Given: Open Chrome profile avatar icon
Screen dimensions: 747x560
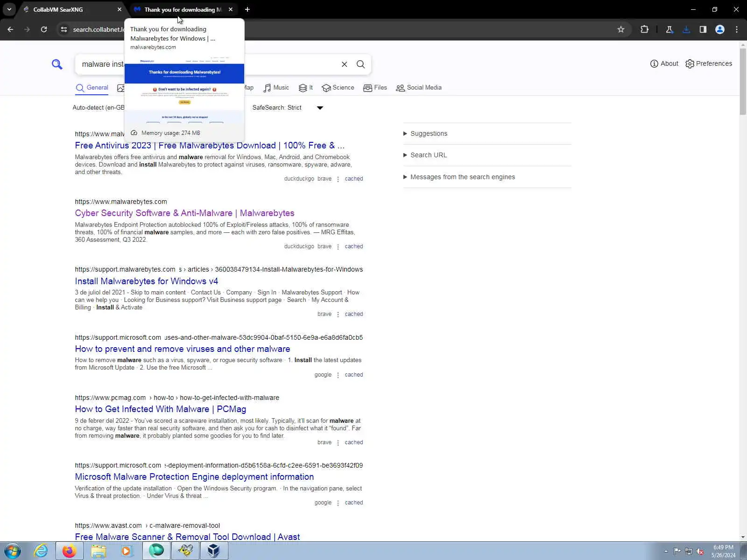Looking at the screenshot, I should pyautogui.click(x=720, y=29).
